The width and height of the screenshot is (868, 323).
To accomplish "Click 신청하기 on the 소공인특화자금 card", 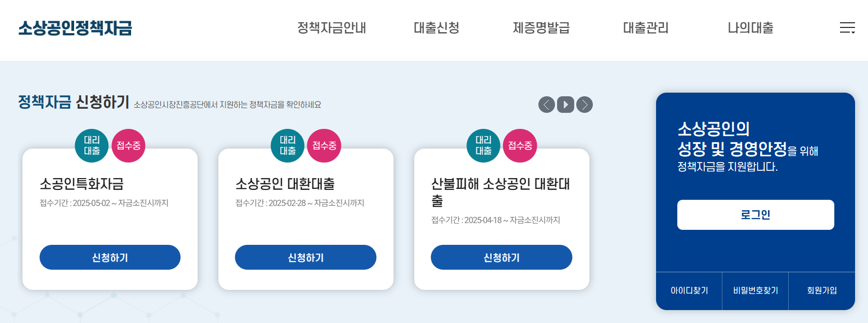I will point(109,257).
